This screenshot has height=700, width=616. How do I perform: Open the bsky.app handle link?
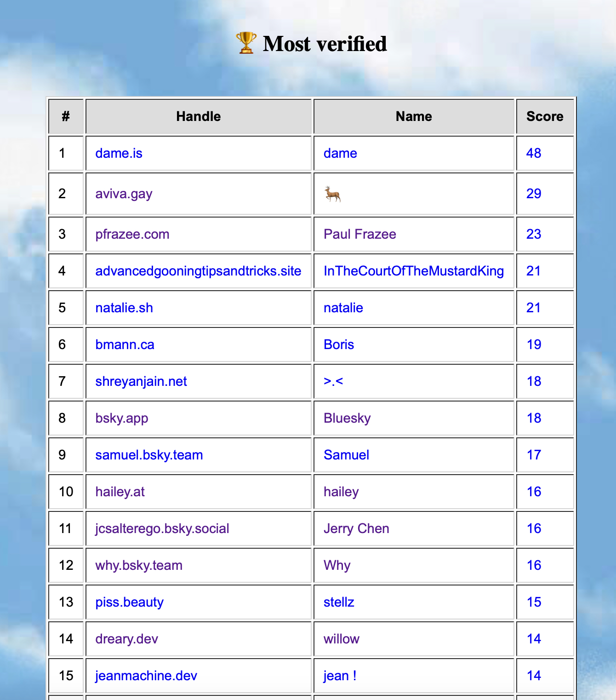122,418
